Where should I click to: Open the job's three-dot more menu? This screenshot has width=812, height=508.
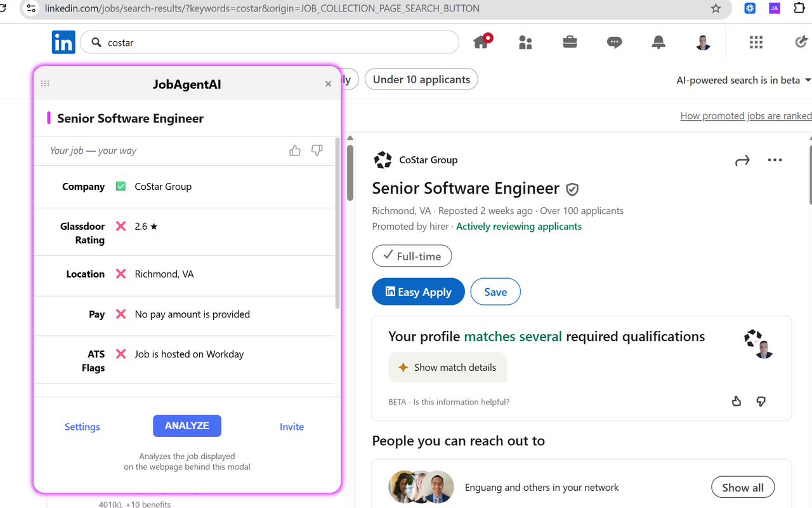[775, 160]
